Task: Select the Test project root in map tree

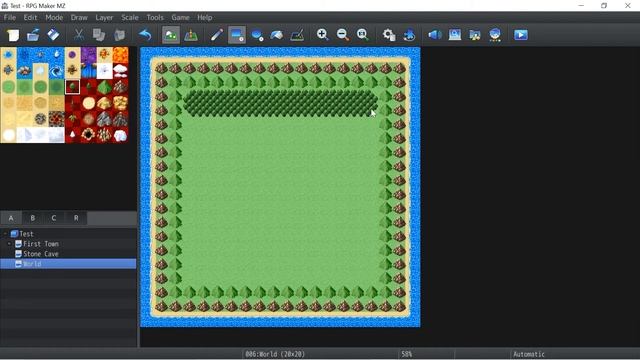Action: (26, 234)
